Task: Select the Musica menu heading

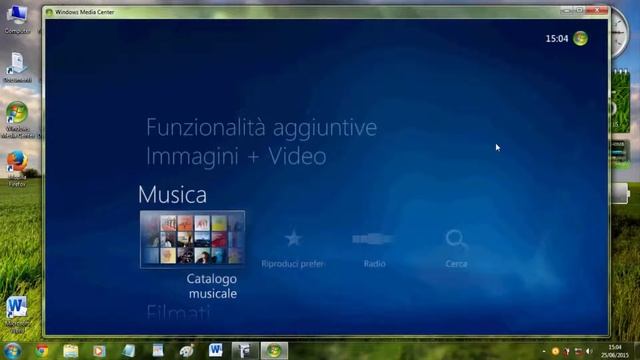Action: (172, 194)
